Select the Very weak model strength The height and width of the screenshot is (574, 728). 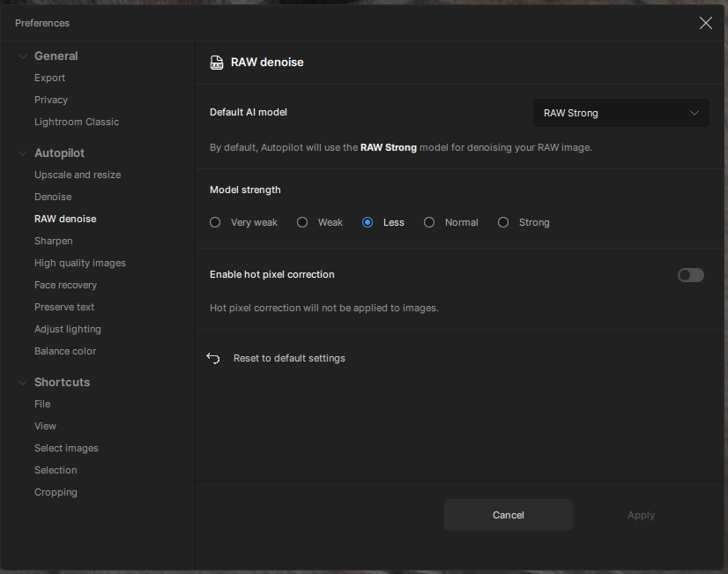tap(215, 222)
